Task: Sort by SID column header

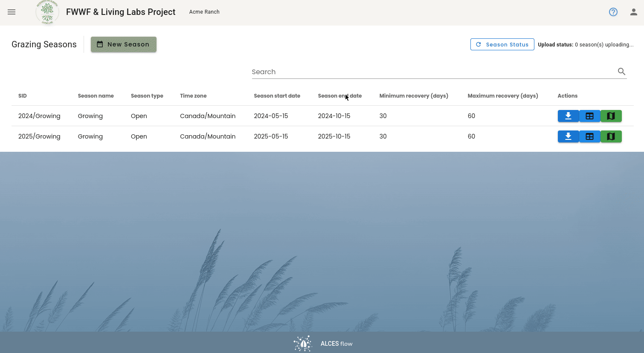Action: (23, 96)
